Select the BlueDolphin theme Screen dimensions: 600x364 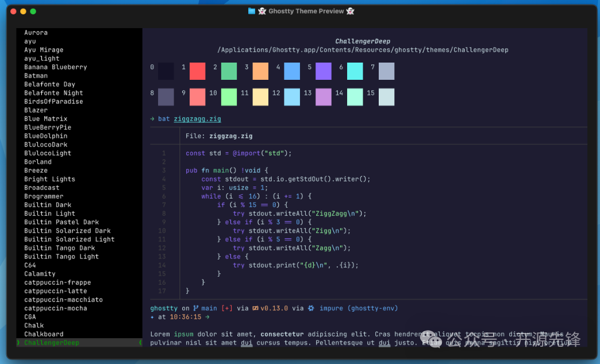point(45,135)
